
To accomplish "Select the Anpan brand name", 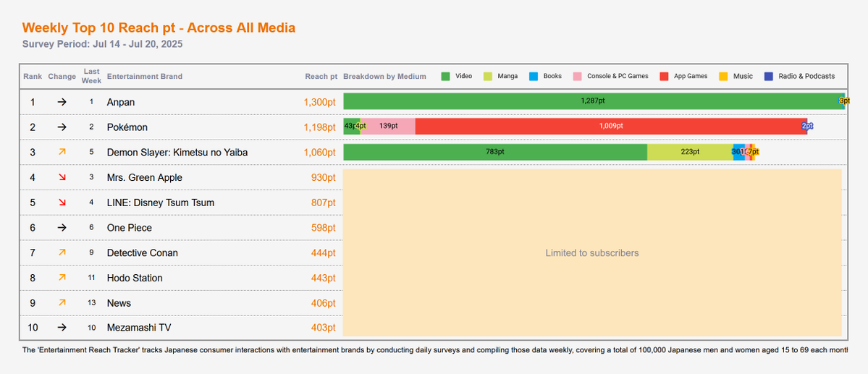I will click(x=121, y=102).
